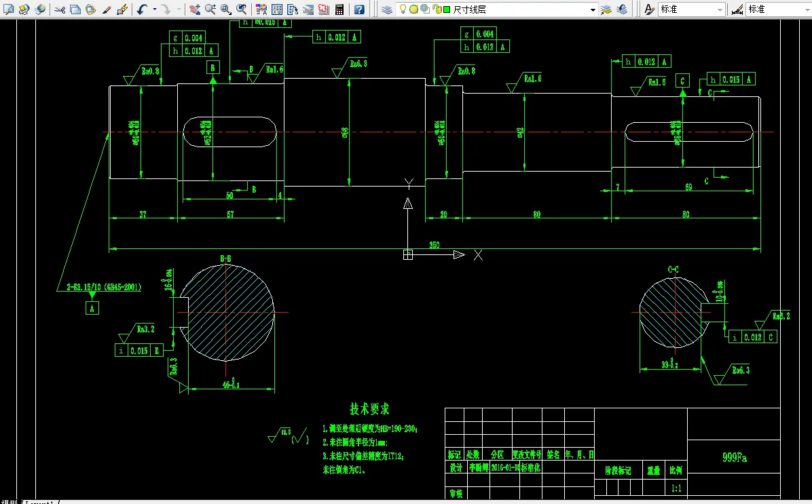Undo the last action with the blue arrow
This screenshot has width=812, height=504.
142,9
